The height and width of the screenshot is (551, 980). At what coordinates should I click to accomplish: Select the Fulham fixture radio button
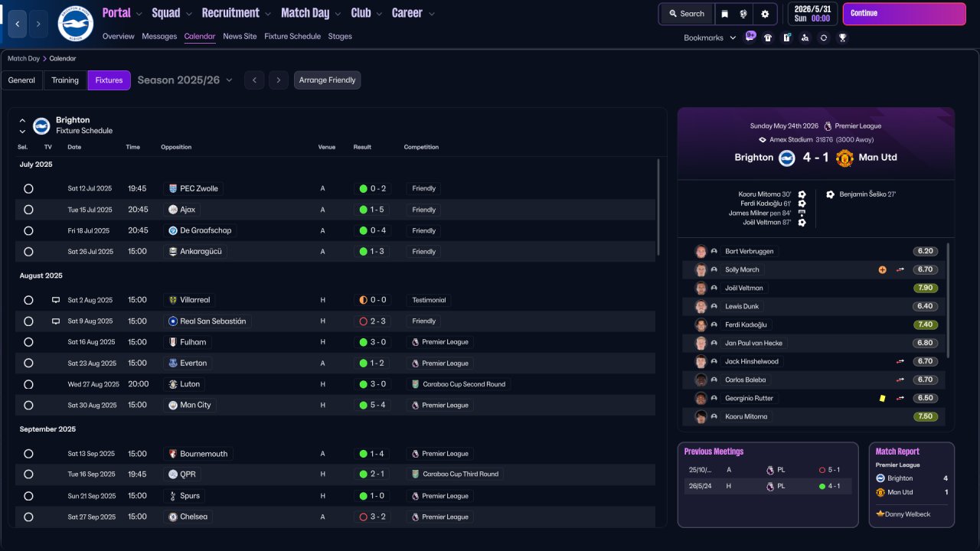tap(28, 342)
